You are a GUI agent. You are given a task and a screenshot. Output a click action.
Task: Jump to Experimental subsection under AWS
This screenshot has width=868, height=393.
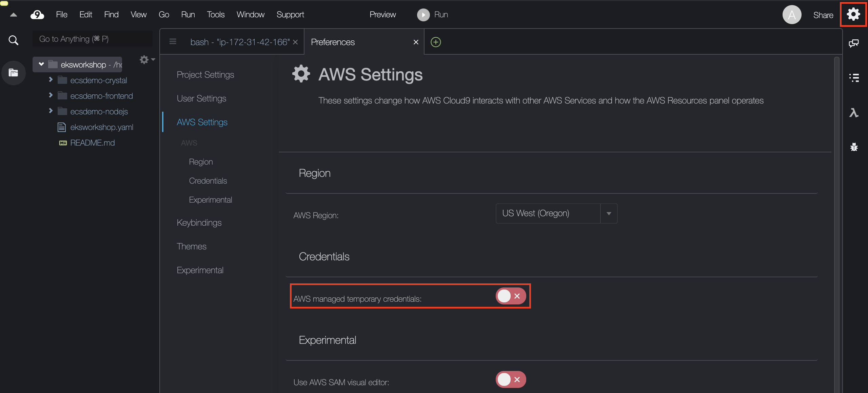click(210, 200)
